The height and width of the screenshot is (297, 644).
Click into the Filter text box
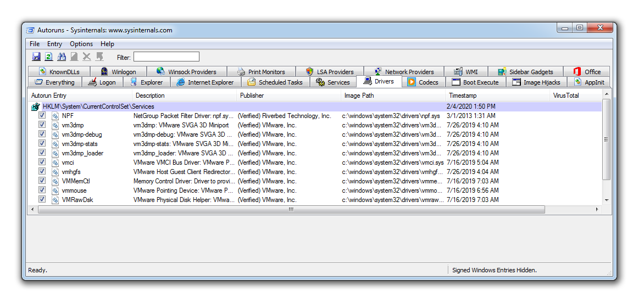[166, 57]
